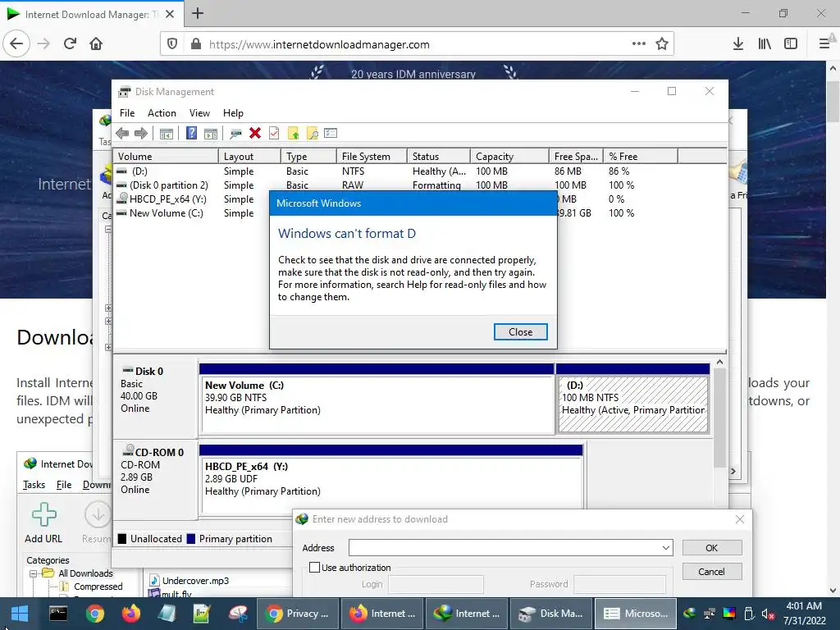Screen dimensions: 840x630
Task: Click IDM Add URL icon on webpage
Action: pyautogui.click(x=44, y=515)
